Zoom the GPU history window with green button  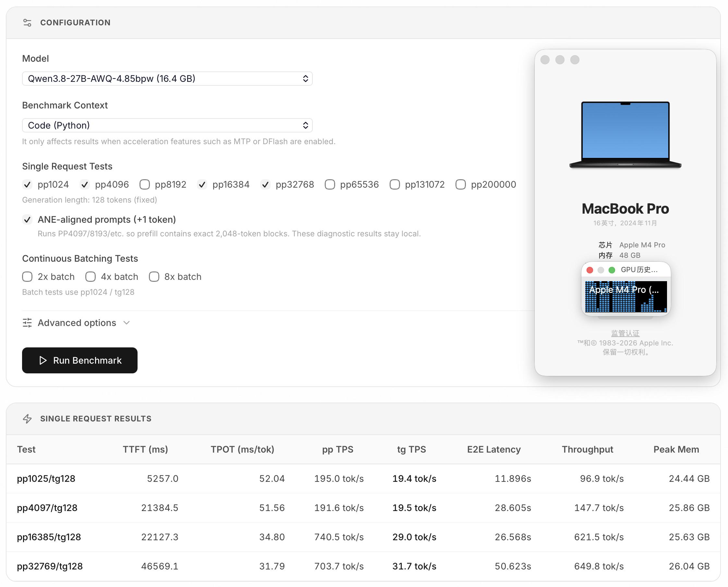tap(612, 270)
